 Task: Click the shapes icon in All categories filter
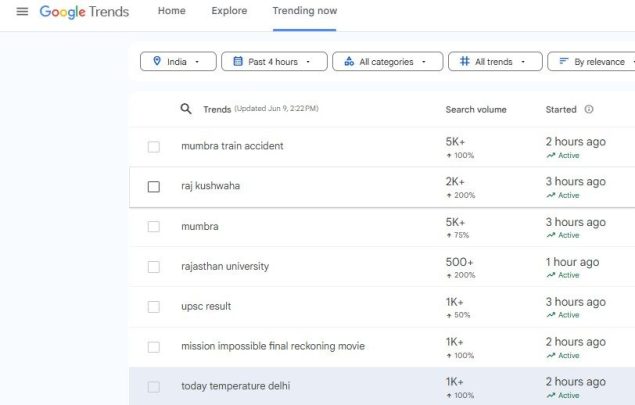click(x=349, y=62)
